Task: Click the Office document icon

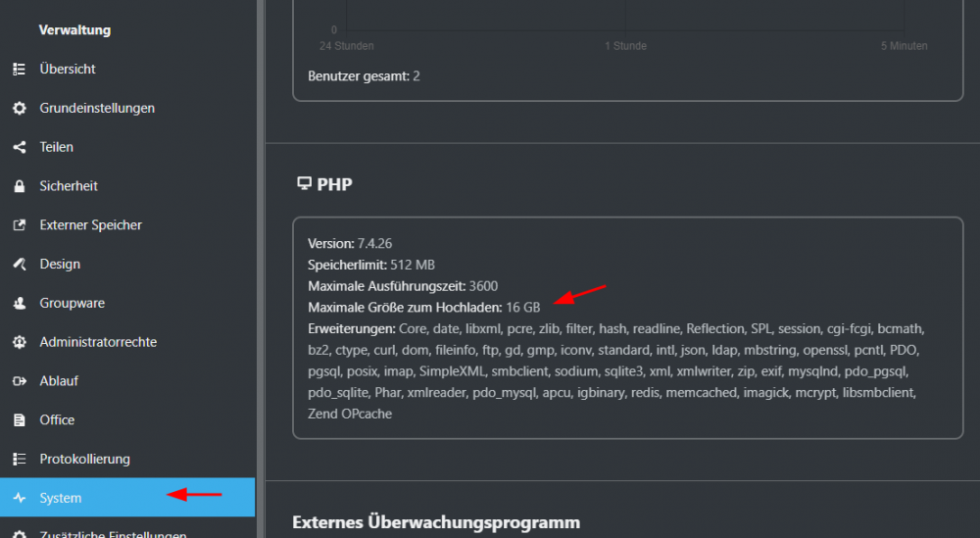Action: (x=20, y=419)
